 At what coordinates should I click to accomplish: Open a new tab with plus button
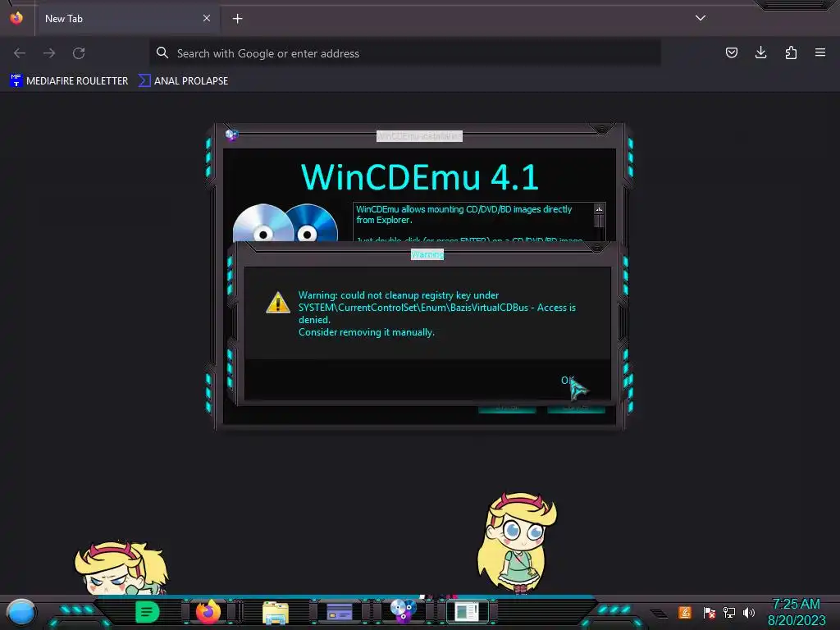click(237, 19)
